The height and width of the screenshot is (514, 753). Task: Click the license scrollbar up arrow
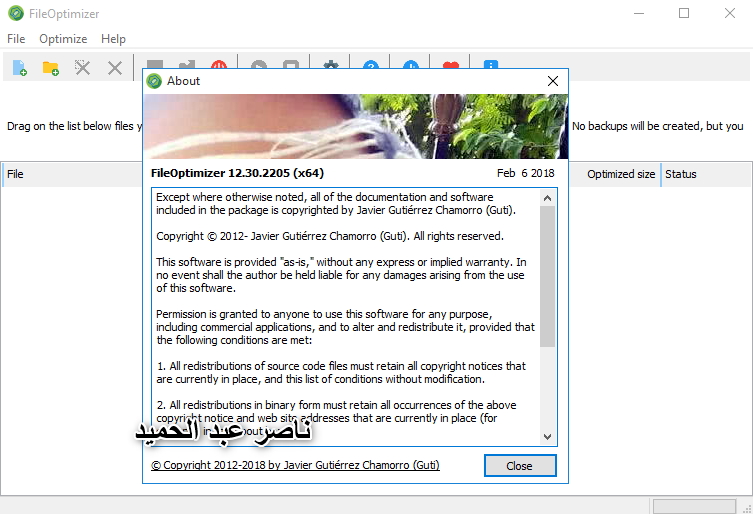click(547, 198)
